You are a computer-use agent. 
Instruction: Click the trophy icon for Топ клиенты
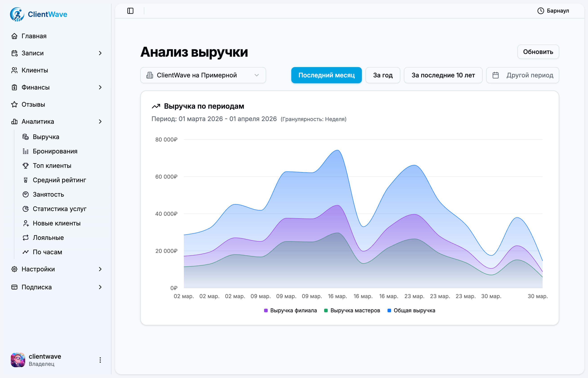26,166
